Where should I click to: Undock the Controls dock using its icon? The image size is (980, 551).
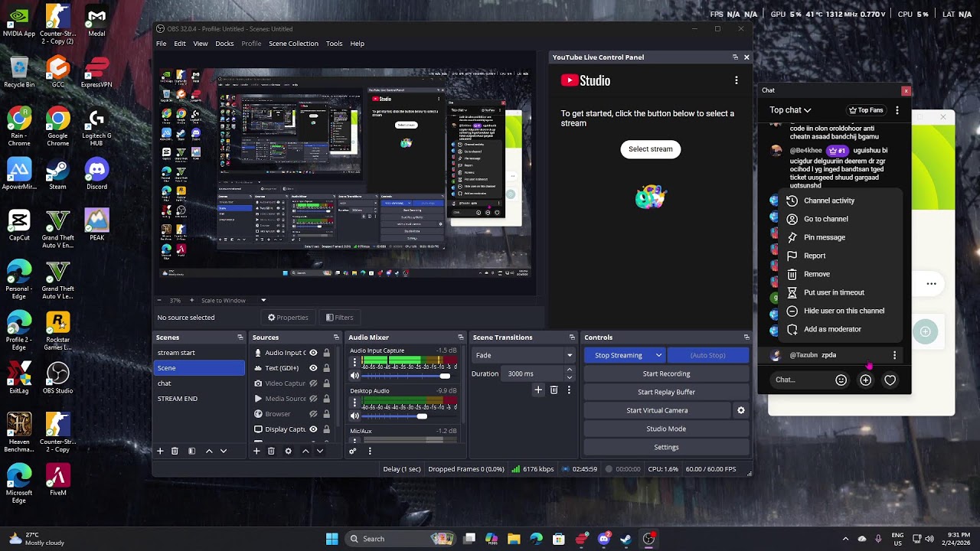click(746, 337)
